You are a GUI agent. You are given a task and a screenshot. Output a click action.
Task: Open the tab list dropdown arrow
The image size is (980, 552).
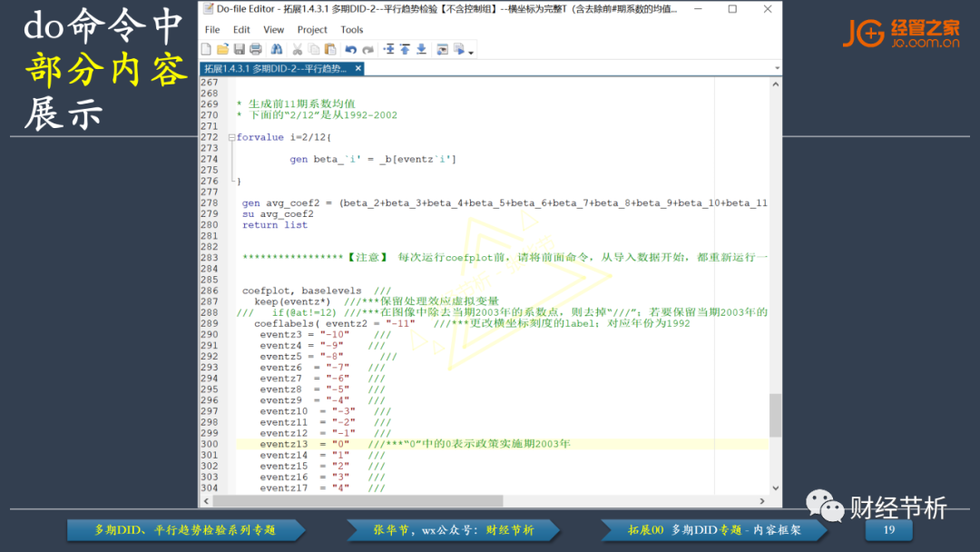click(x=774, y=69)
